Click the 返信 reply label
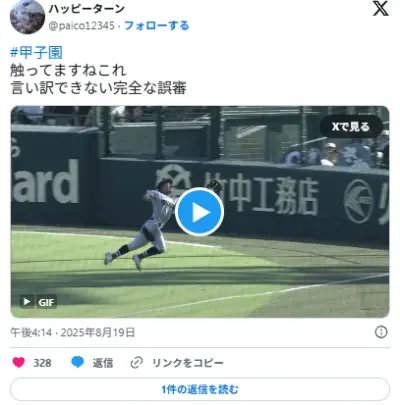 [x=103, y=363]
